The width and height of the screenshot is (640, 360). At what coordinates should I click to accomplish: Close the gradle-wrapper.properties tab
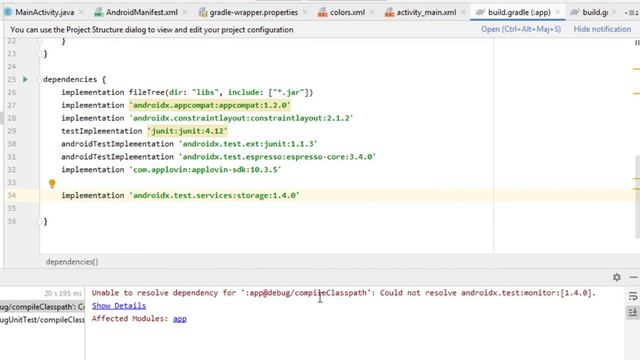(x=305, y=12)
